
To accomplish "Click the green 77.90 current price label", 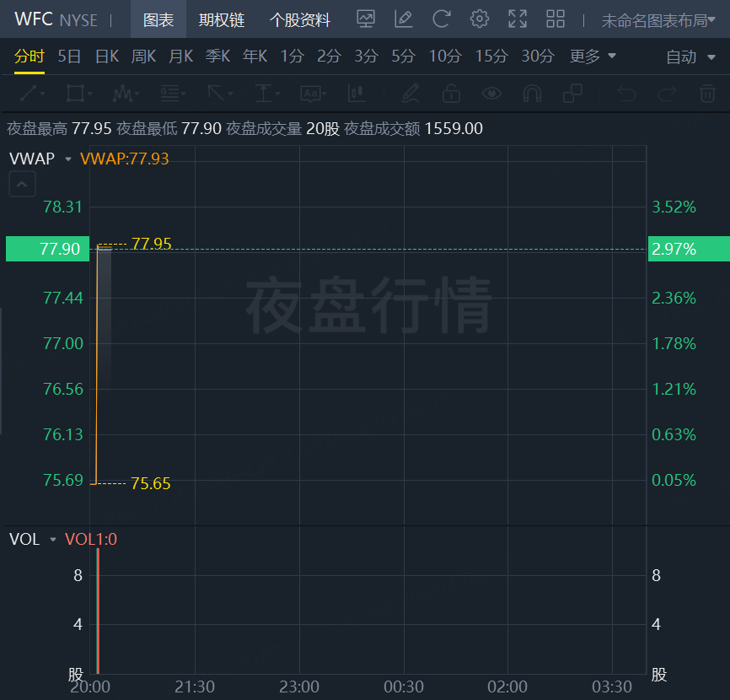I will 47,249.
